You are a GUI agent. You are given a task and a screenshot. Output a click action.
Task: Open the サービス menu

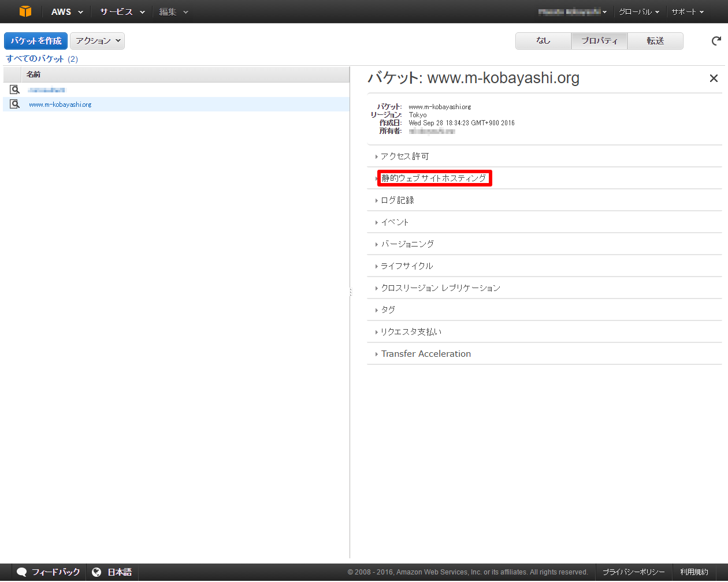(122, 12)
